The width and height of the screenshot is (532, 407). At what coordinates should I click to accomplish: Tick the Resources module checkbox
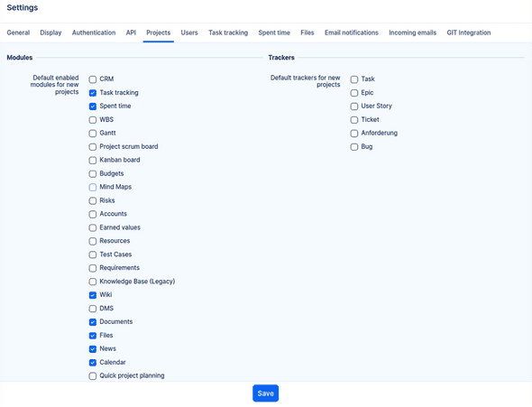tap(93, 241)
